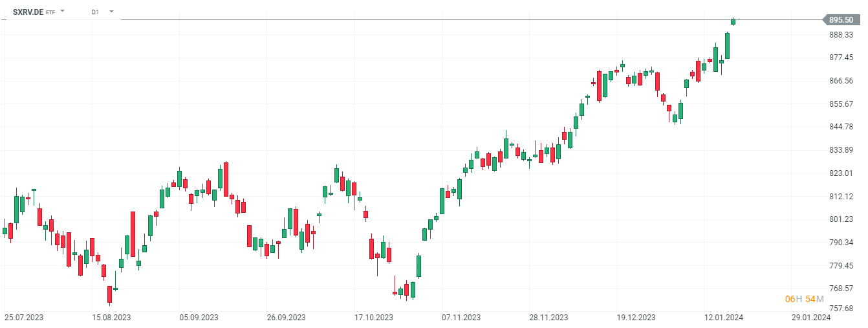Click the 895.50 current price tag
This screenshot has height=328, width=868.
click(842, 20)
